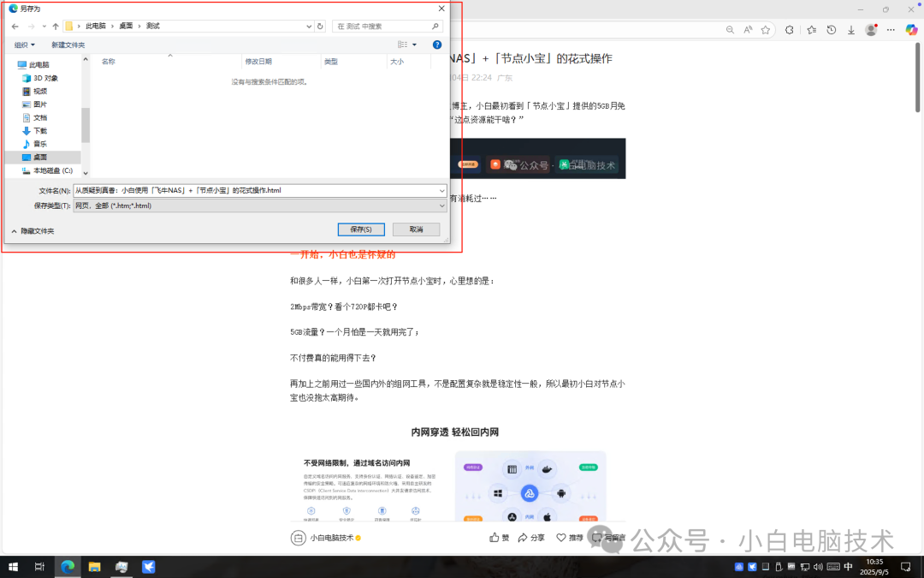Click the search box for the 测试 folder
The width and height of the screenshot is (924, 578).
(x=388, y=26)
